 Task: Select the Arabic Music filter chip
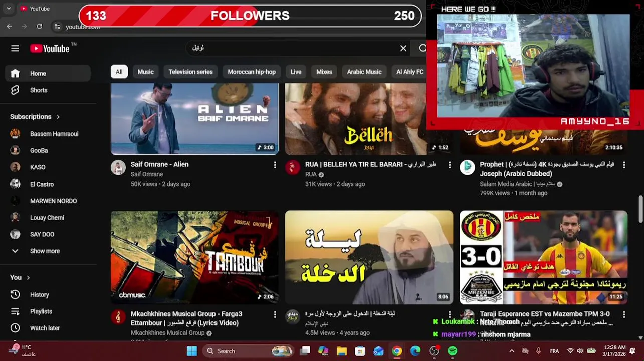[364, 72]
